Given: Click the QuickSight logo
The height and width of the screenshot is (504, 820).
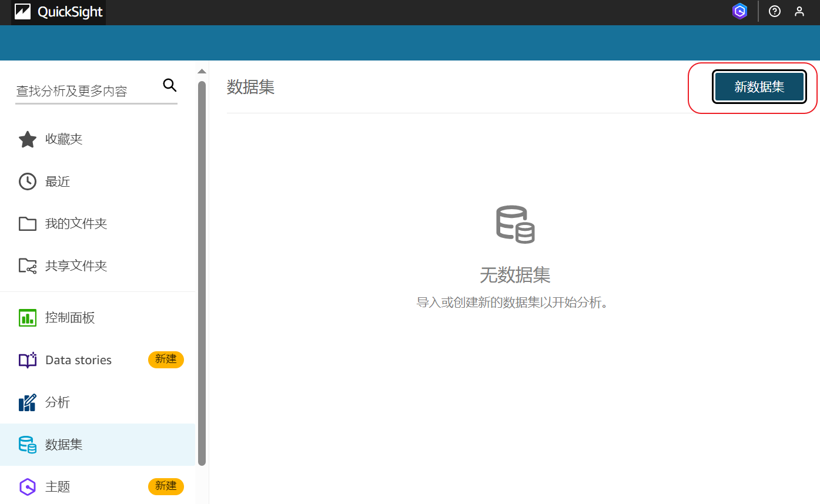Looking at the screenshot, I should pos(59,12).
